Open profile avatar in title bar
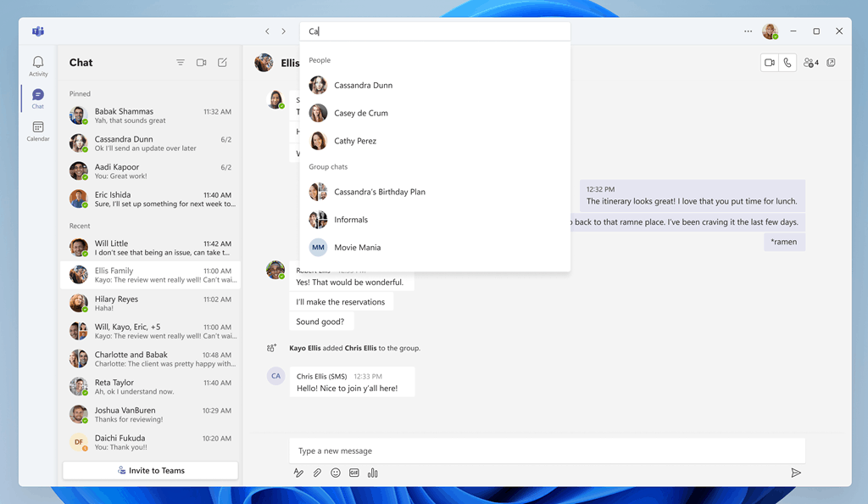The image size is (868, 504). [770, 31]
